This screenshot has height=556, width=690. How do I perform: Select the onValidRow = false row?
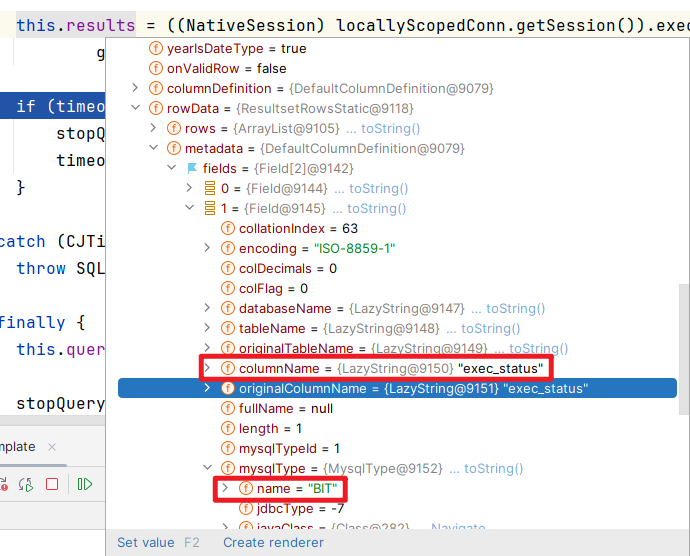(217, 69)
